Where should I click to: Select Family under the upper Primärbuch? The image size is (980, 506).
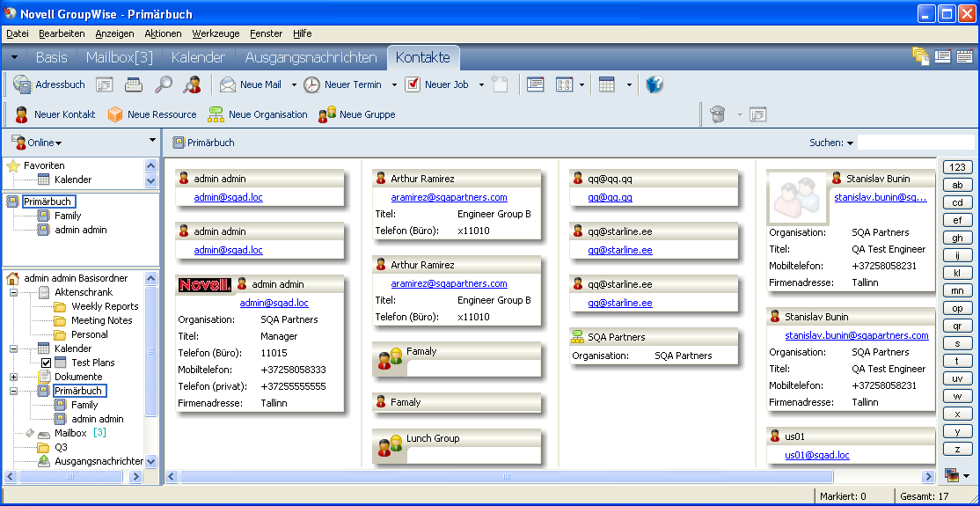[x=68, y=216]
